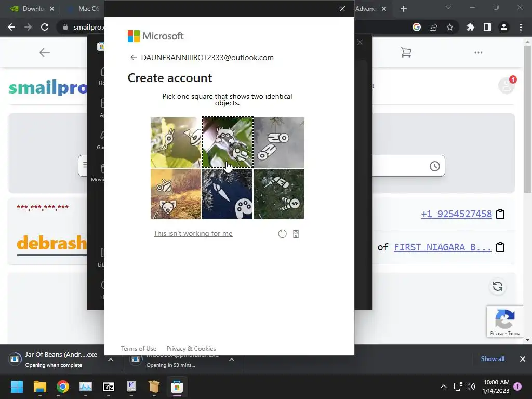The image size is (532, 399).
Task: Expand options for the second download item
Action: [232, 360]
